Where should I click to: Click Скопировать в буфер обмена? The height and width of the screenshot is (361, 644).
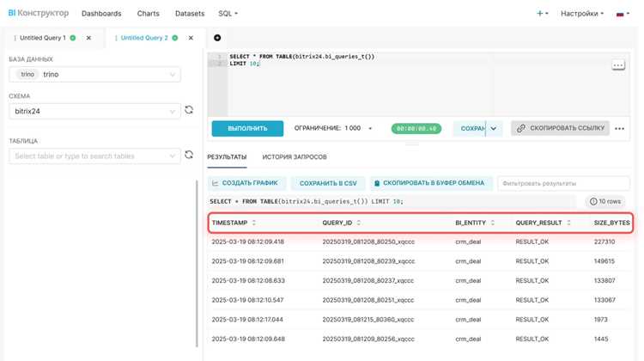tap(429, 183)
